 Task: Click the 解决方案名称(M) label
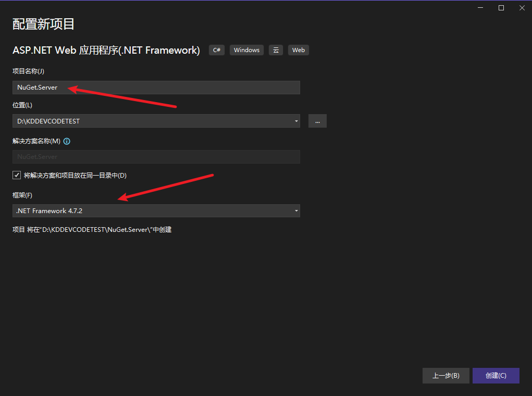36,141
